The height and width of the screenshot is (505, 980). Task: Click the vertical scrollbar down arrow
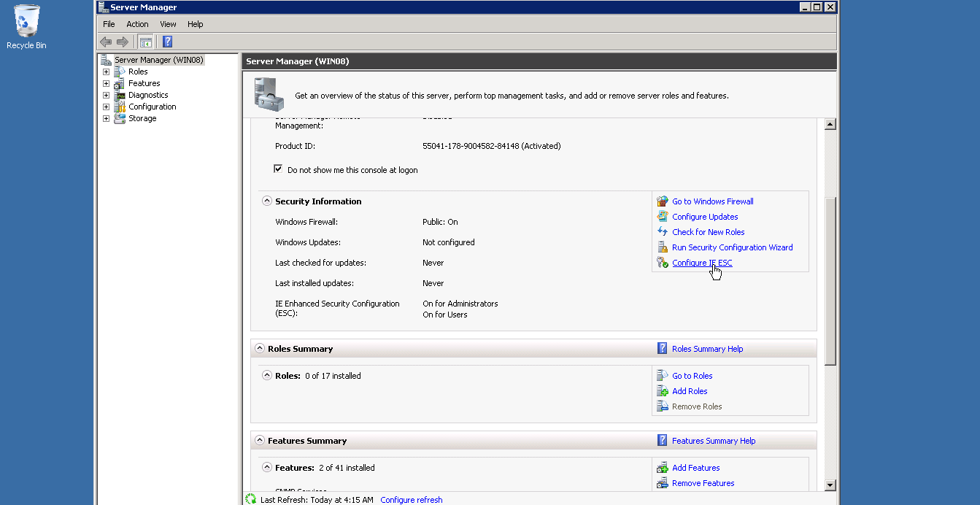830,485
